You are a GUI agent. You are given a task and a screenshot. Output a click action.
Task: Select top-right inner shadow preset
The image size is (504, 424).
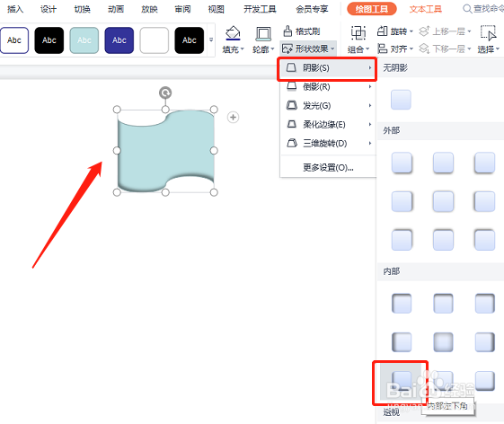click(x=485, y=304)
